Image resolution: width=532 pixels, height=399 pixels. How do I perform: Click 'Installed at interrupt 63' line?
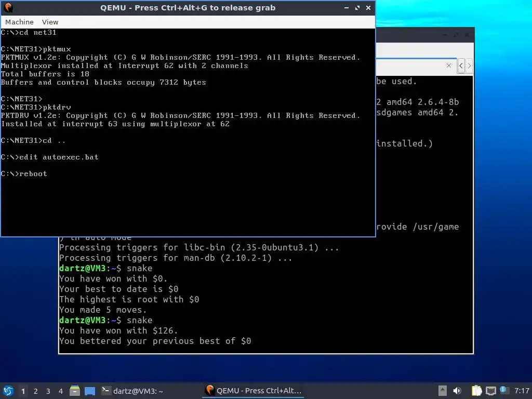pyautogui.click(x=115, y=124)
